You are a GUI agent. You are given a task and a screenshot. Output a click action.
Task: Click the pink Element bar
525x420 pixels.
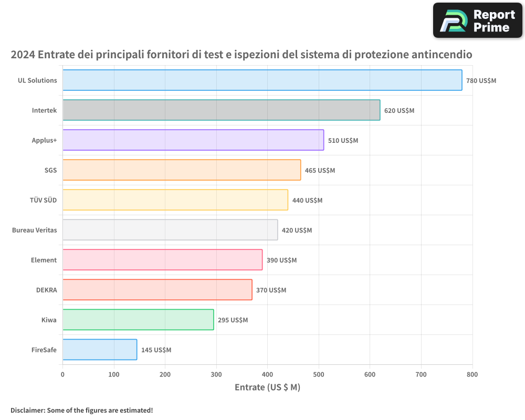pos(162,260)
